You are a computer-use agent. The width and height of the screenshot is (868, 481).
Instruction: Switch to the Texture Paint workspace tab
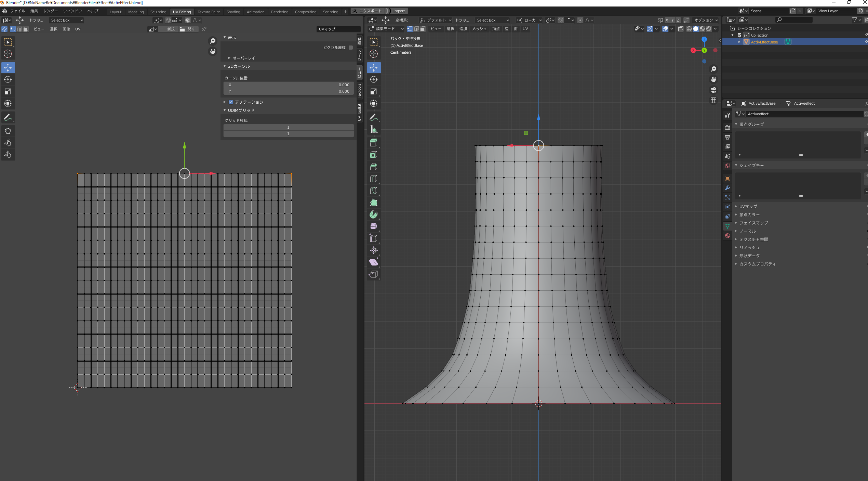click(x=209, y=12)
